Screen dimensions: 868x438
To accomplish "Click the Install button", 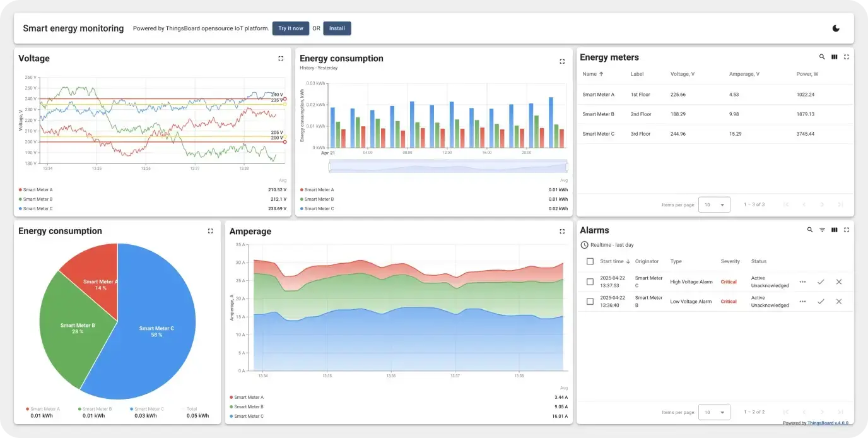I will [337, 28].
